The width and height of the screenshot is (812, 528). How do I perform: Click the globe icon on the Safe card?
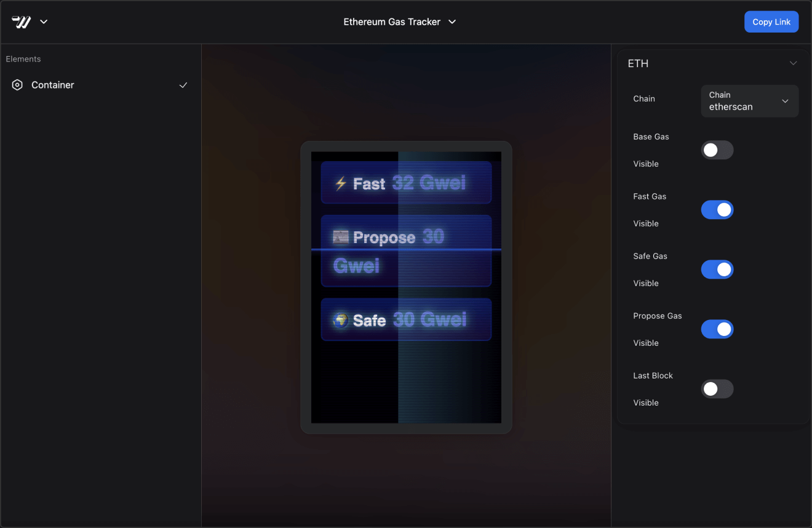click(x=340, y=320)
